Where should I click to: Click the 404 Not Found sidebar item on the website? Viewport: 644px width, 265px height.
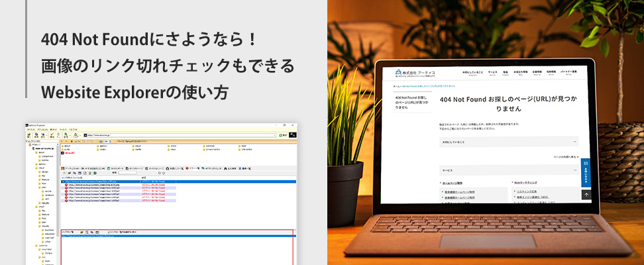(412, 102)
